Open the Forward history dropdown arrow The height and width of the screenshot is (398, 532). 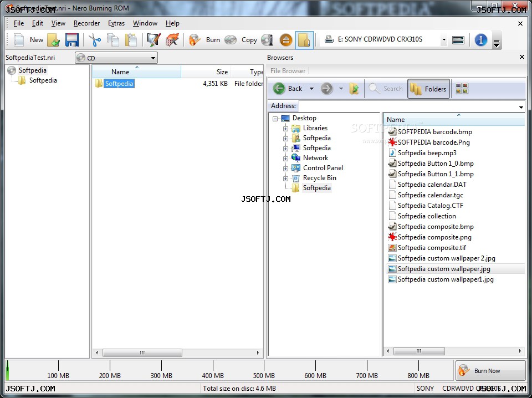point(341,89)
